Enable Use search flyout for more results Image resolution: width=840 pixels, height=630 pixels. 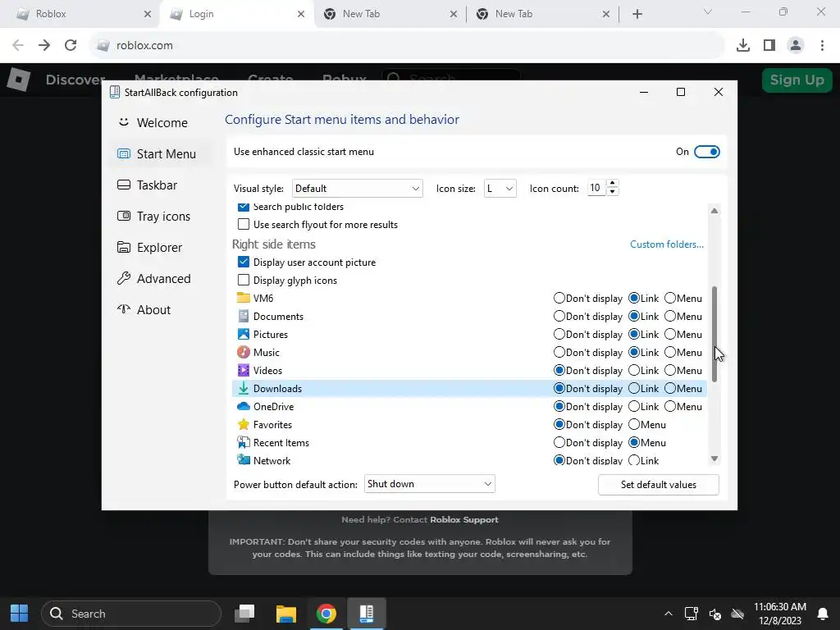point(243,224)
